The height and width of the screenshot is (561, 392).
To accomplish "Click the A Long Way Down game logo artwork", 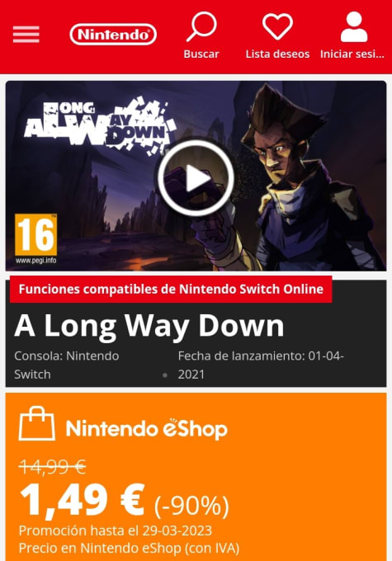I will [100, 126].
